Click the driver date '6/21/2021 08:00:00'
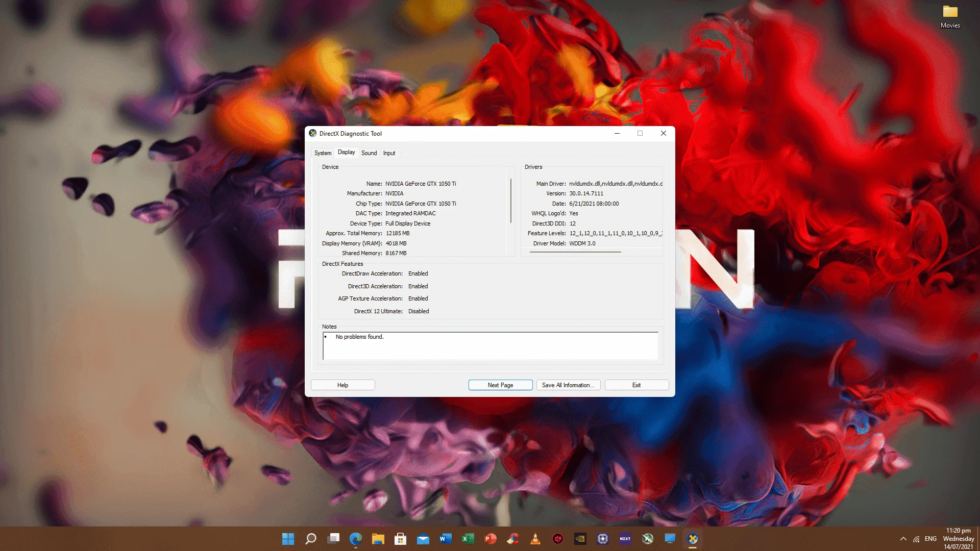The width and height of the screenshot is (980, 551). [x=594, y=204]
